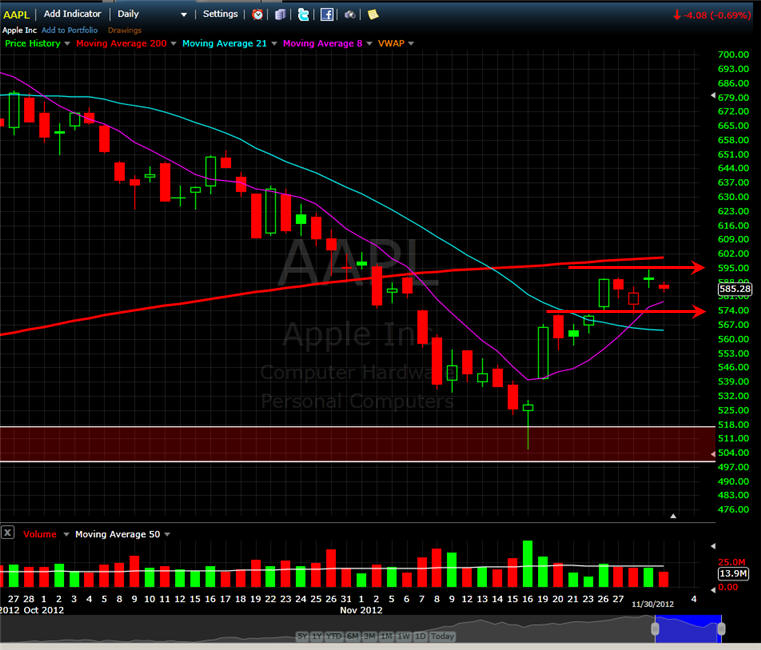Expand the Volume indicator options arrow
The height and width of the screenshot is (650, 761).
click(x=66, y=534)
